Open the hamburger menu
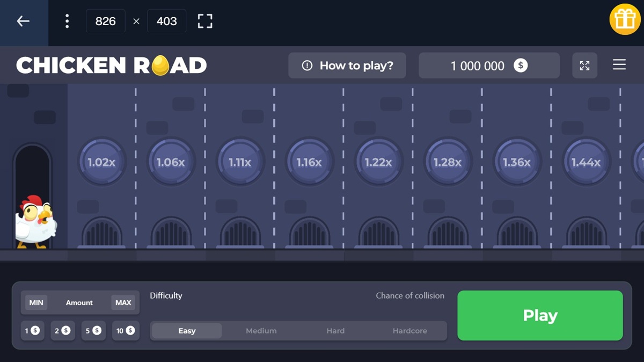This screenshot has width=644, height=362. [x=619, y=65]
